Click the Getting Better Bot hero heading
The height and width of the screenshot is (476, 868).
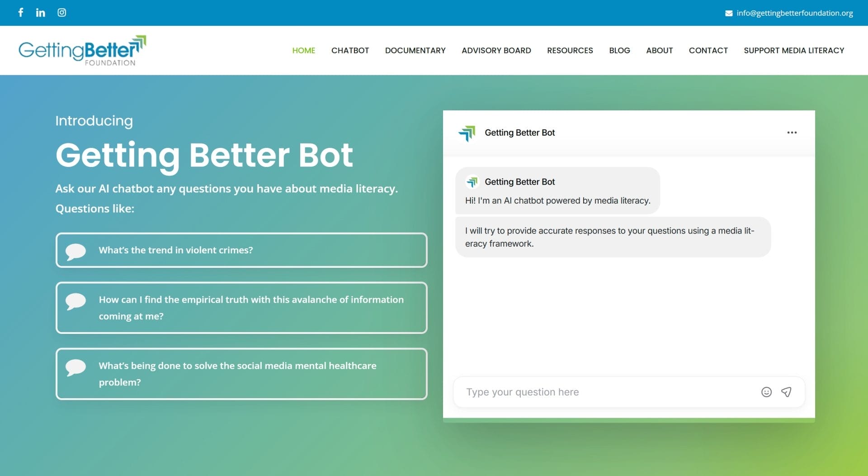tap(204, 156)
